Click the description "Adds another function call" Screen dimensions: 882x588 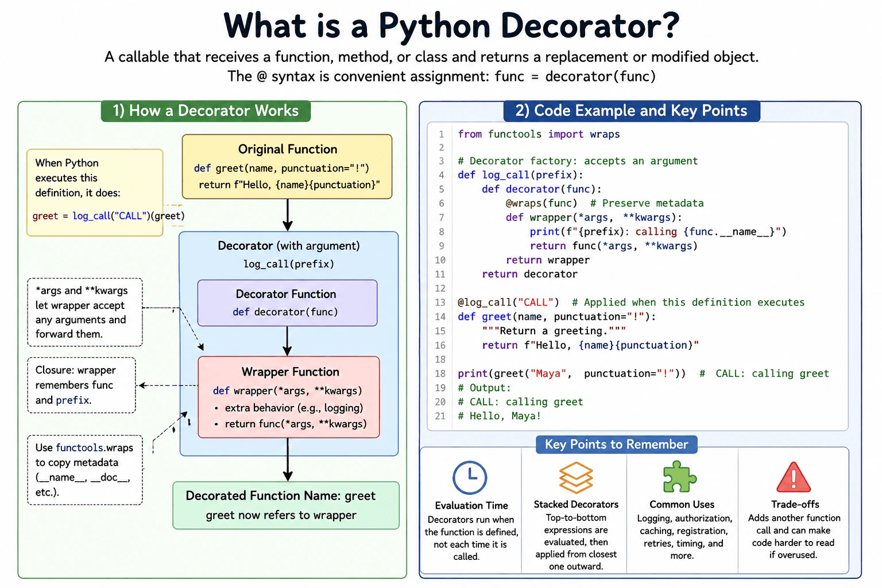click(x=794, y=536)
